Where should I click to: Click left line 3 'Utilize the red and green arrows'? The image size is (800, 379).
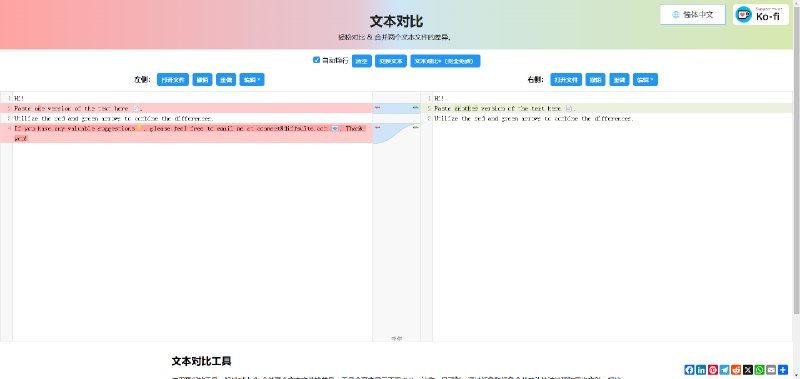tap(113, 118)
